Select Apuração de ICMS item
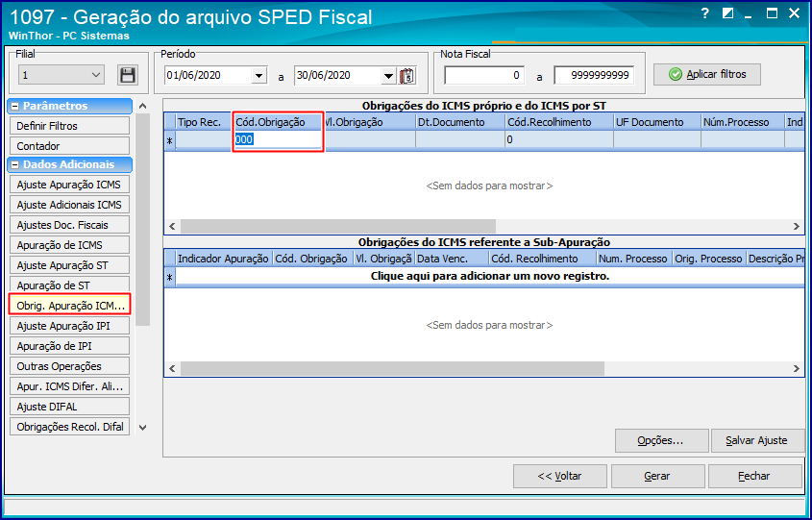This screenshot has height=520, width=812. click(x=69, y=245)
